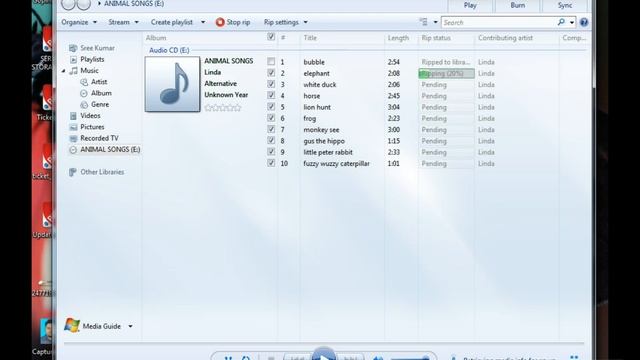Open the Recorded TV library icon
640x360 pixels.
[x=73, y=138]
